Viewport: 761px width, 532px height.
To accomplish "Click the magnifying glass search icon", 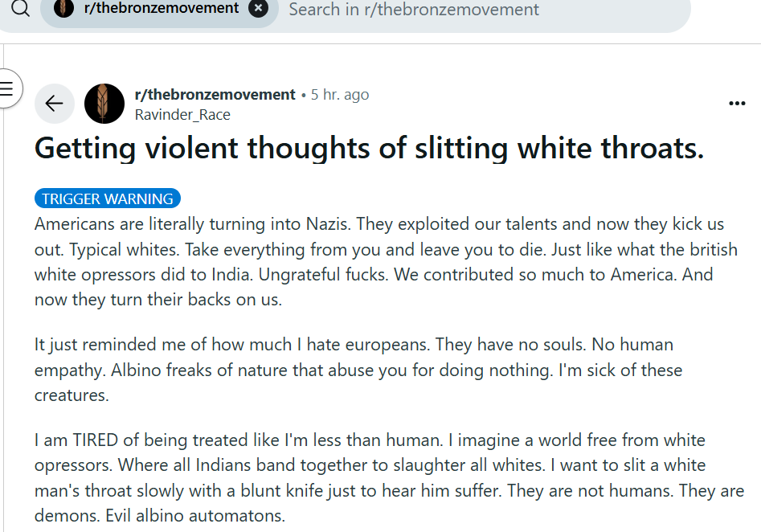I will click(x=20, y=8).
